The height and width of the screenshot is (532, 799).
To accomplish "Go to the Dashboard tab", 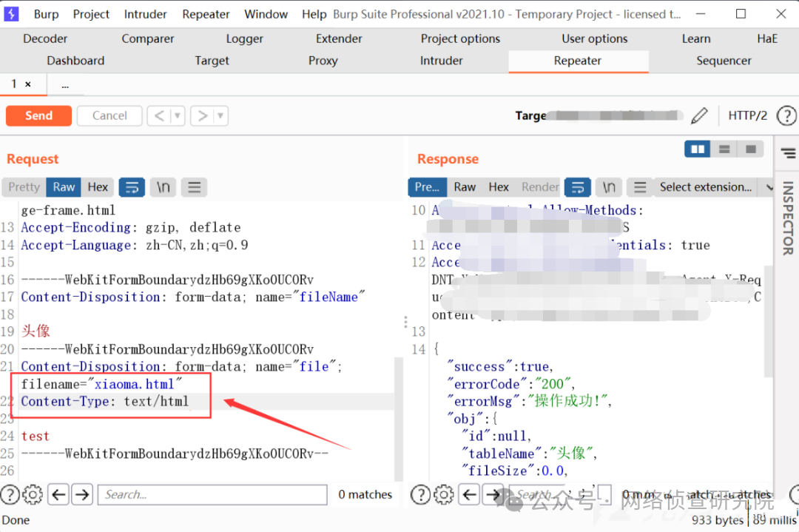I will (x=75, y=61).
